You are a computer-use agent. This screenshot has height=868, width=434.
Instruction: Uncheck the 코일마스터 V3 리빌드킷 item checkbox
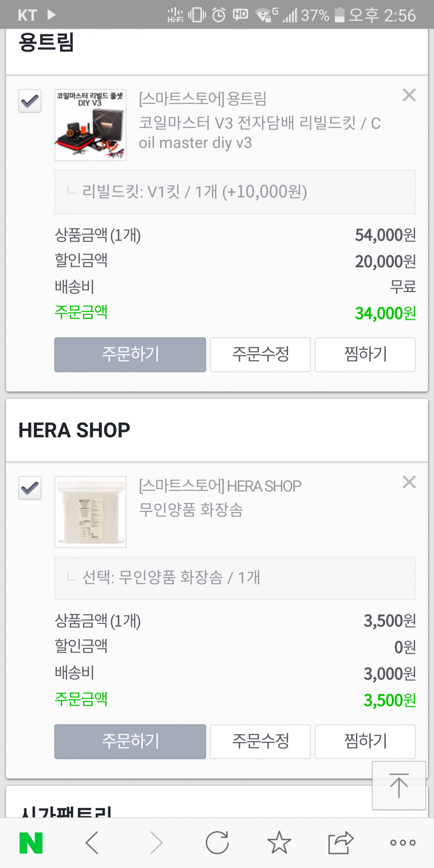tap(30, 101)
